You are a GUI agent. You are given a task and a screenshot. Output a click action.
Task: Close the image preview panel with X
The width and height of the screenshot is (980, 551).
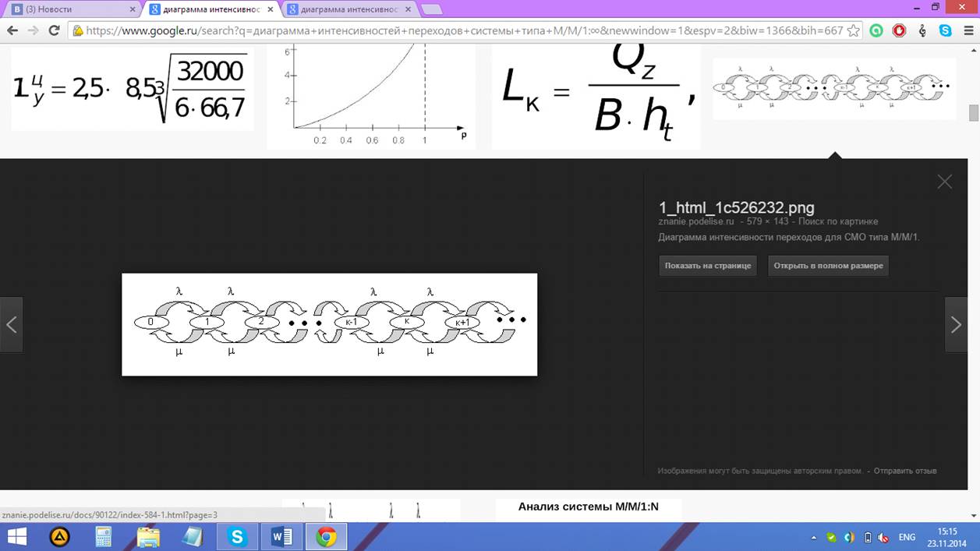coord(944,182)
